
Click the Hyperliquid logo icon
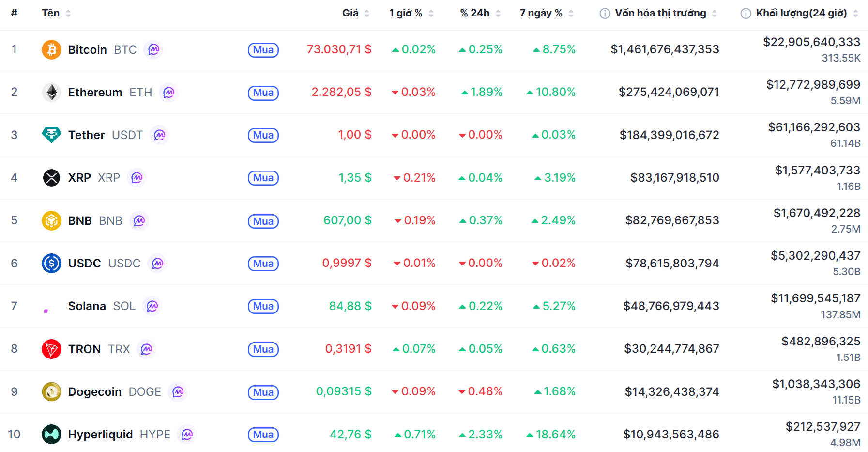[51, 434]
